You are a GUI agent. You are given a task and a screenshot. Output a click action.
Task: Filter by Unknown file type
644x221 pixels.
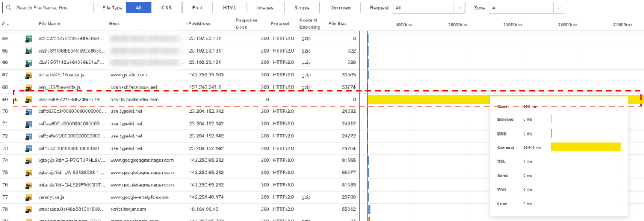[x=340, y=8]
